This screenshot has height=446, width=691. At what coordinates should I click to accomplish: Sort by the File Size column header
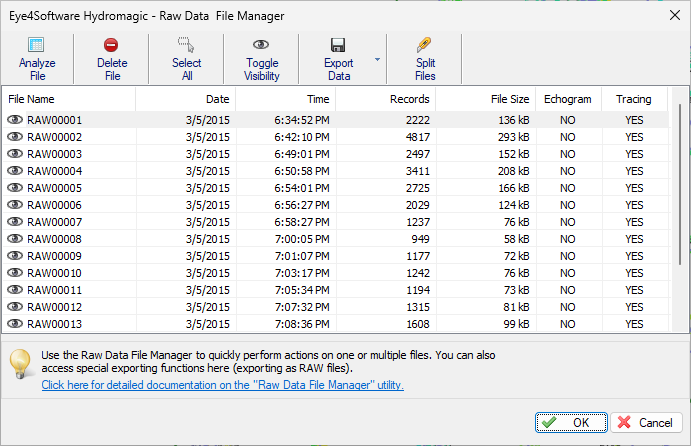click(x=486, y=99)
